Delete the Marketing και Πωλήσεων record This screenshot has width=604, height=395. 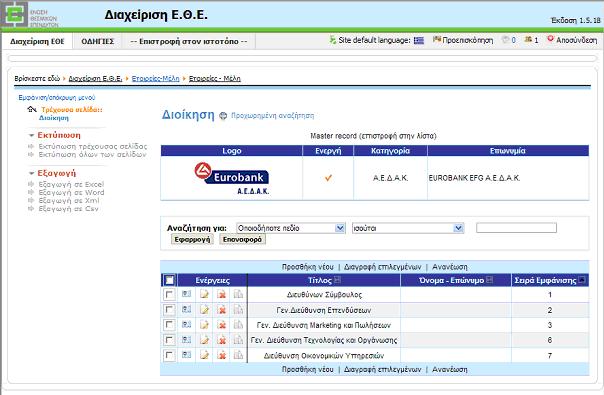click(x=221, y=325)
